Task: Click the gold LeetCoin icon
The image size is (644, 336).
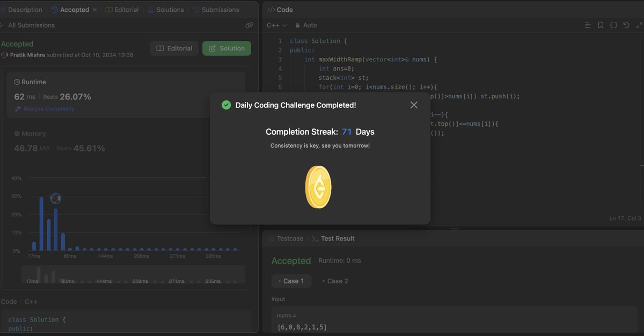Action: [319, 187]
